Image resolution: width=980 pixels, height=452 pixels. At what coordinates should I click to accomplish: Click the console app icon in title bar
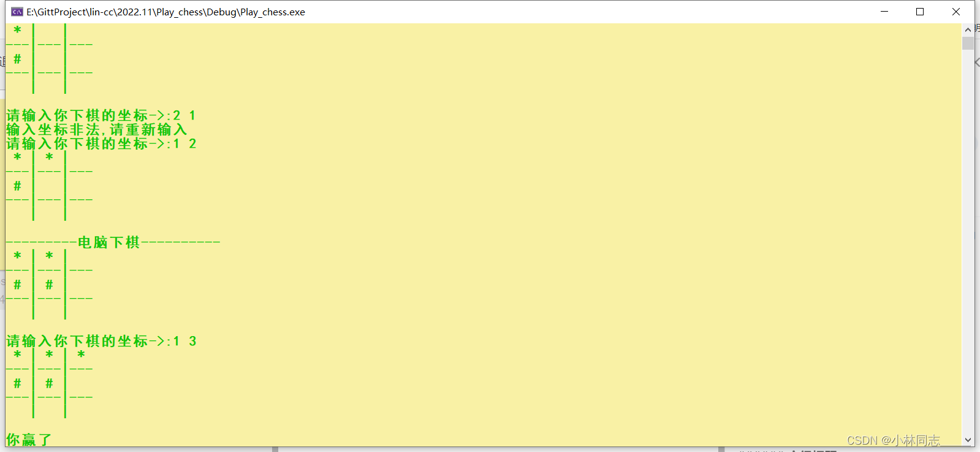(17, 12)
